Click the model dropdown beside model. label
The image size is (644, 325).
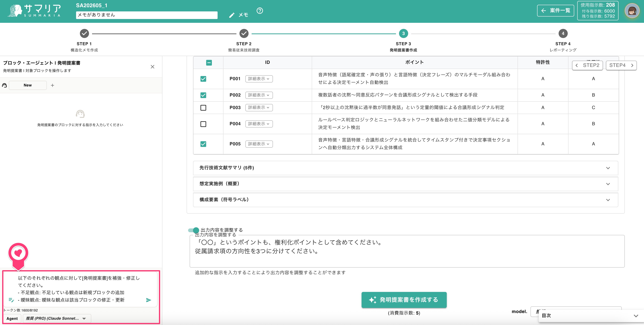[x=576, y=312]
